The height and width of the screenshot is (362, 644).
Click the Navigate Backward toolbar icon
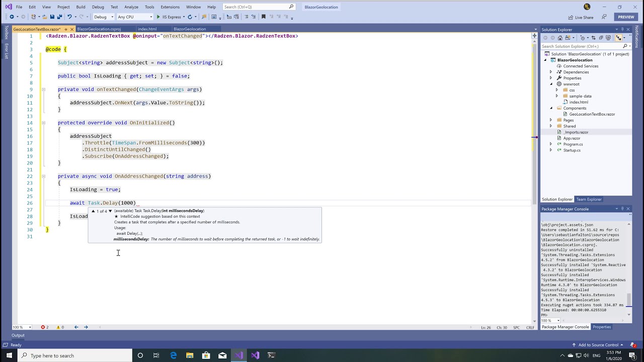pos(12,17)
